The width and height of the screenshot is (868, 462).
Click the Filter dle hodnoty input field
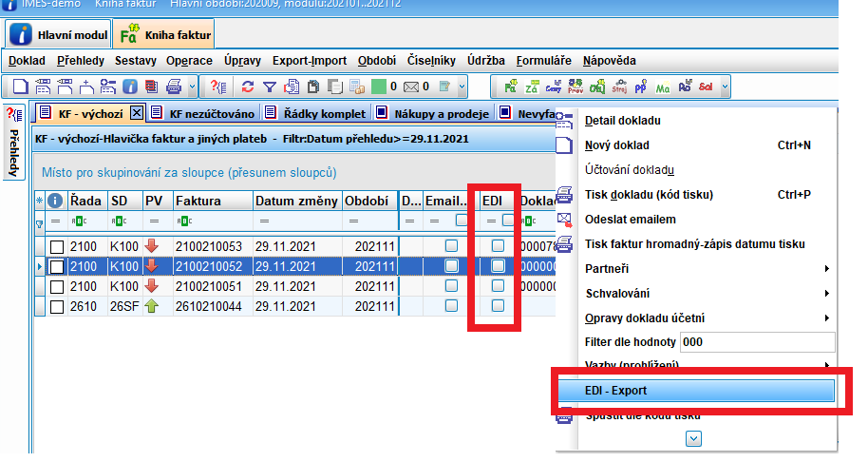point(757,342)
